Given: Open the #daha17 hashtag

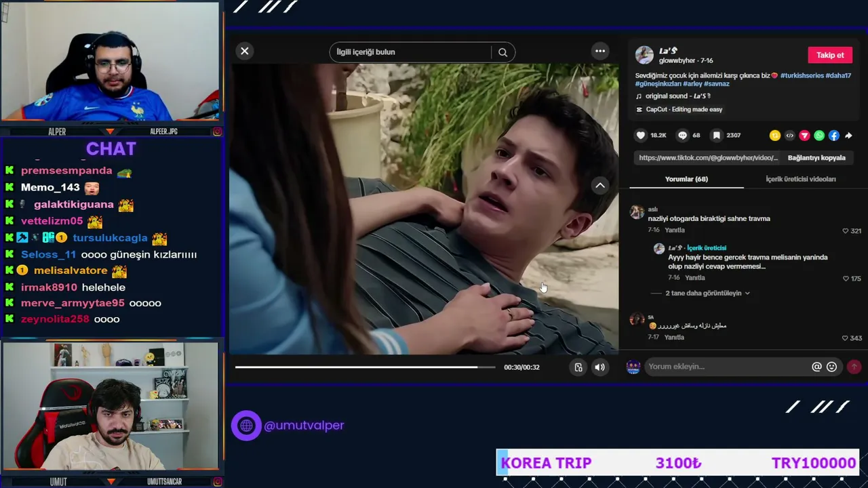Looking at the screenshot, I should pos(838,76).
